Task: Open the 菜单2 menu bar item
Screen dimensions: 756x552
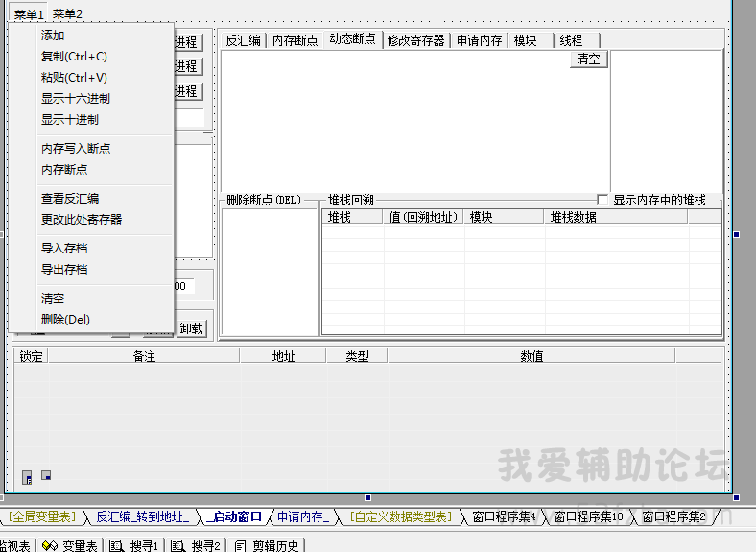Action: tap(67, 14)
